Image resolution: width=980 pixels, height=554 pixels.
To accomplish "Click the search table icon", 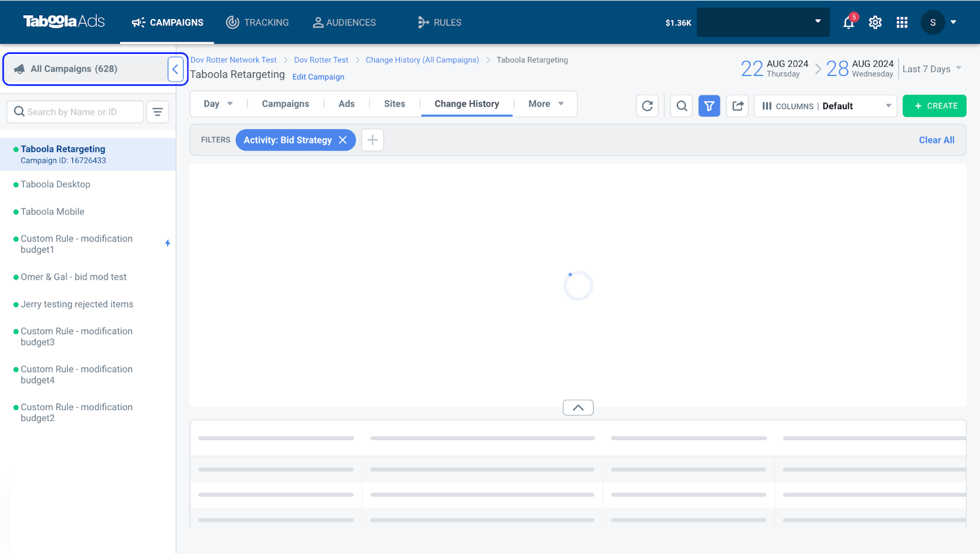I will 682,106.
